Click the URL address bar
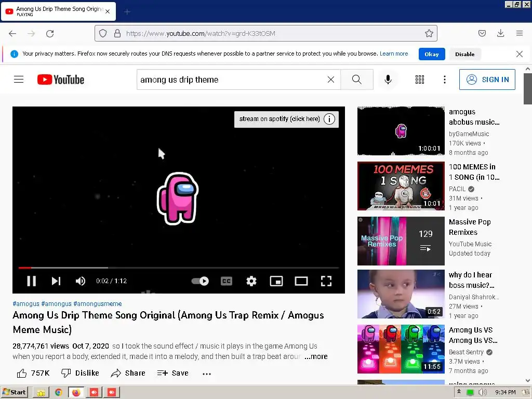532x399 pixels. 265,33
